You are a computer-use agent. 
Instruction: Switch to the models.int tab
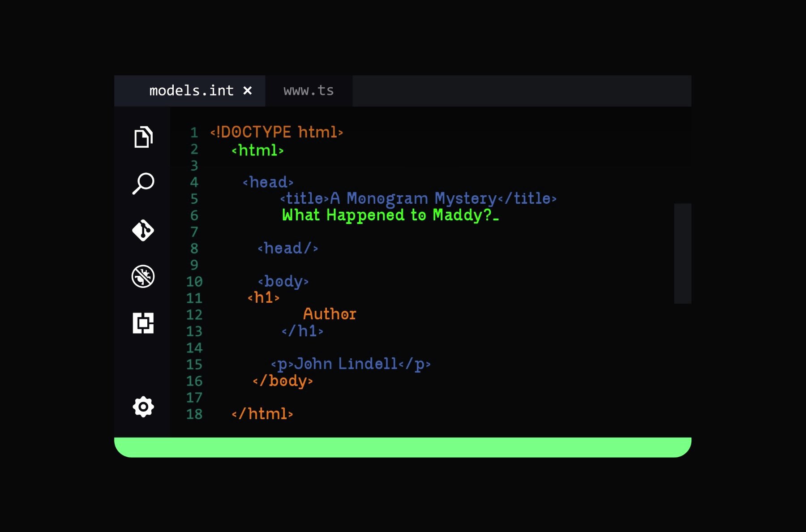pyautogui.click(x=191, y=91)
